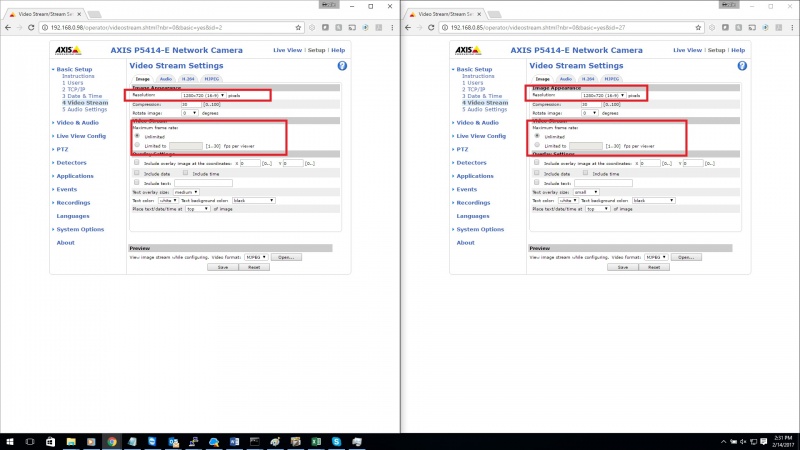Reload the page in the right browser window

tap(431, 28)
